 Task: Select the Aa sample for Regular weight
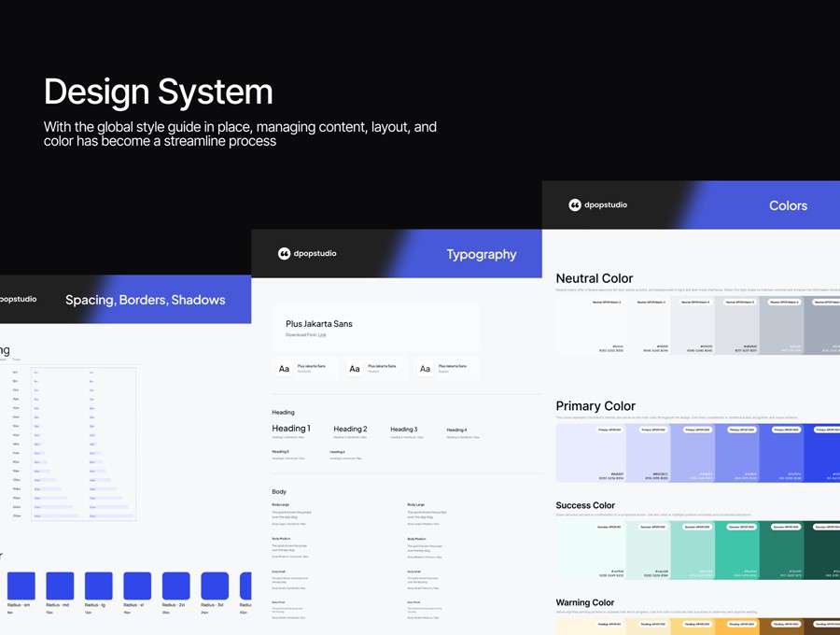coord(425,369)
